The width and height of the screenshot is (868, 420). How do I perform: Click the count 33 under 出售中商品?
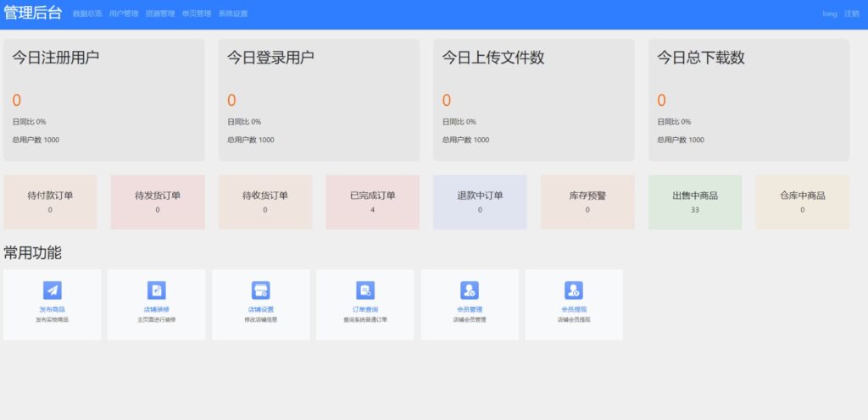(x=695, y=210)
